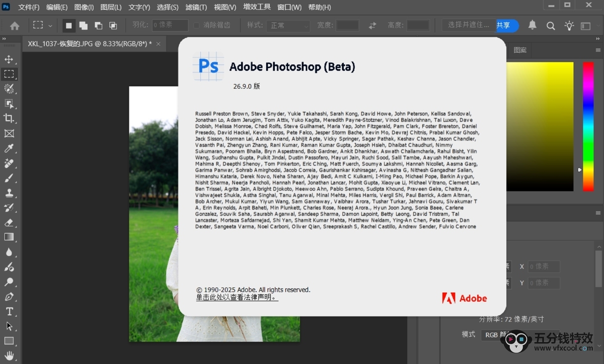Open the 滤镜(T) menu

(196, 7)
